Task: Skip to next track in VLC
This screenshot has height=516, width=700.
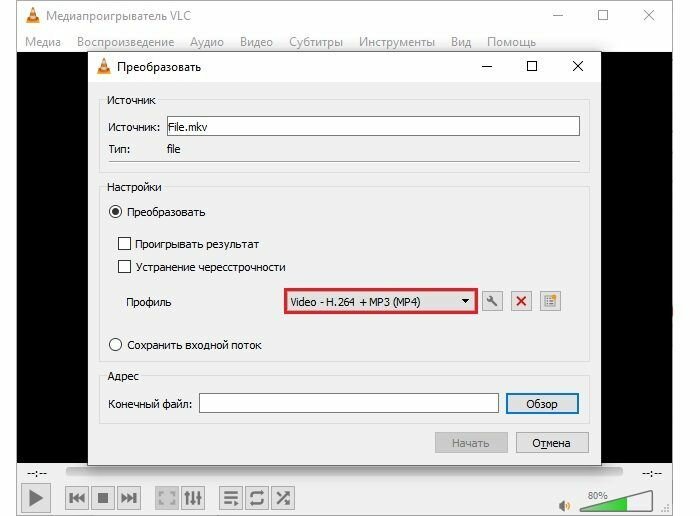Action: (129, 498)
